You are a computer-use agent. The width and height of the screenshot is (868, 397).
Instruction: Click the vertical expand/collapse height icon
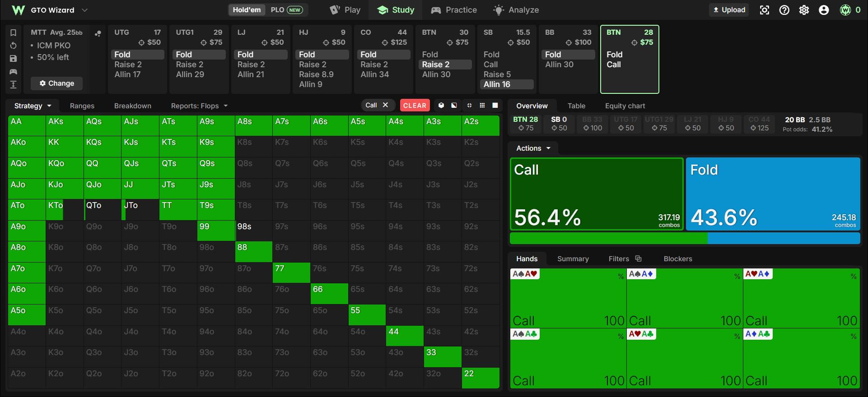[x=14, y=84]
